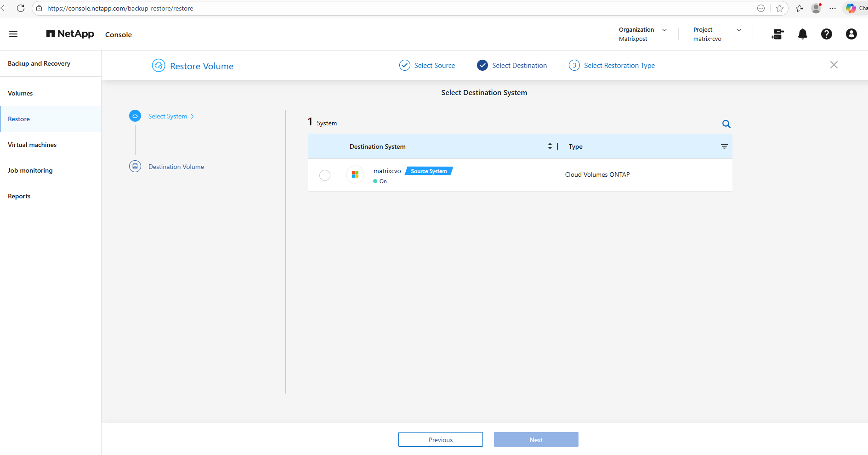Click the Previous button
Screen dimensions: 868x455
click(x=440, y=439)
